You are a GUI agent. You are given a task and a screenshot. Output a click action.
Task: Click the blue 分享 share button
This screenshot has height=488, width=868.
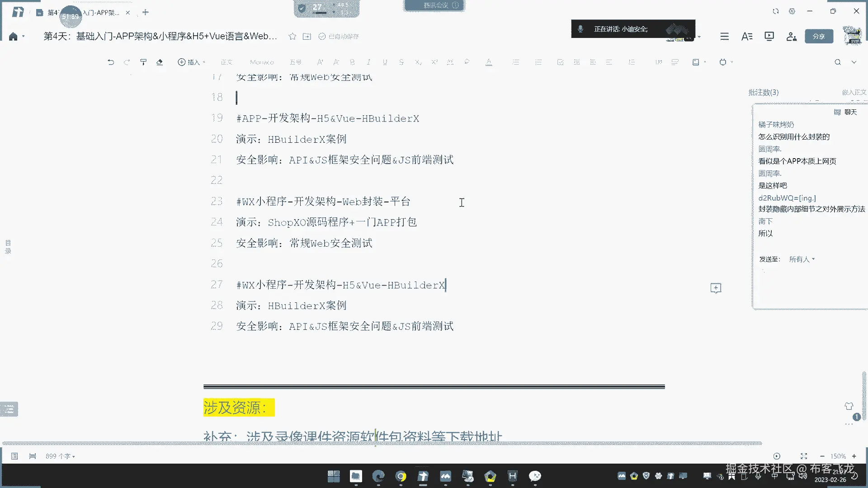tap(819, 36)
